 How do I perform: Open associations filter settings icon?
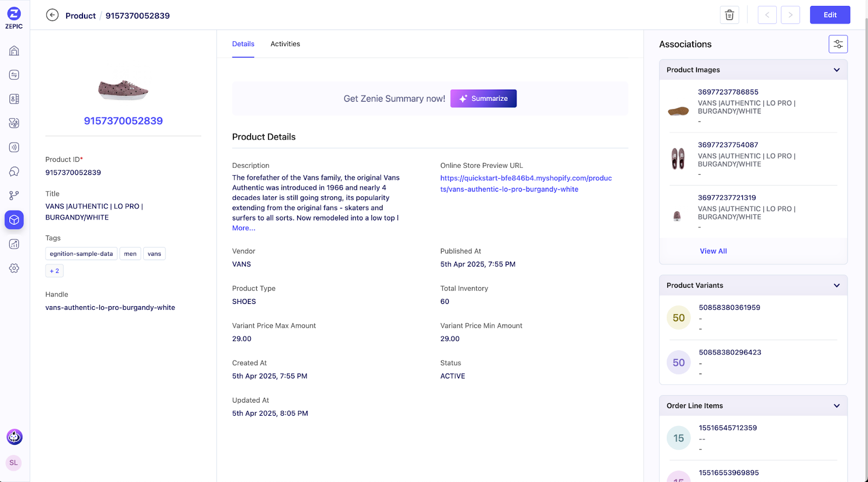(x=838, y=44)
